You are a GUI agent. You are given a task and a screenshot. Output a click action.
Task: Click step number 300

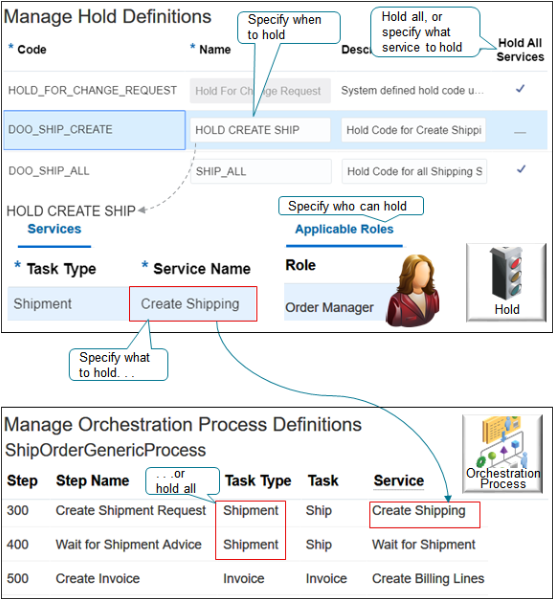pos(18,510)
